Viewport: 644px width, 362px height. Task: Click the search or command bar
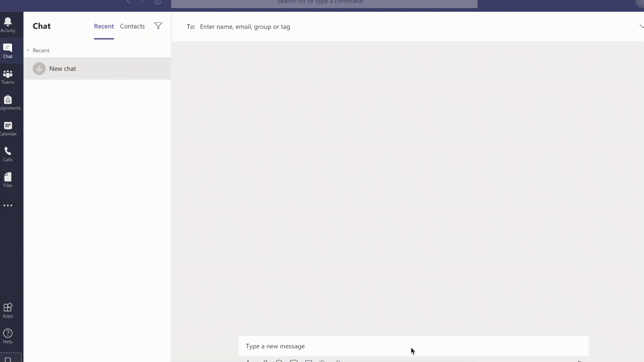pos(324,3)
